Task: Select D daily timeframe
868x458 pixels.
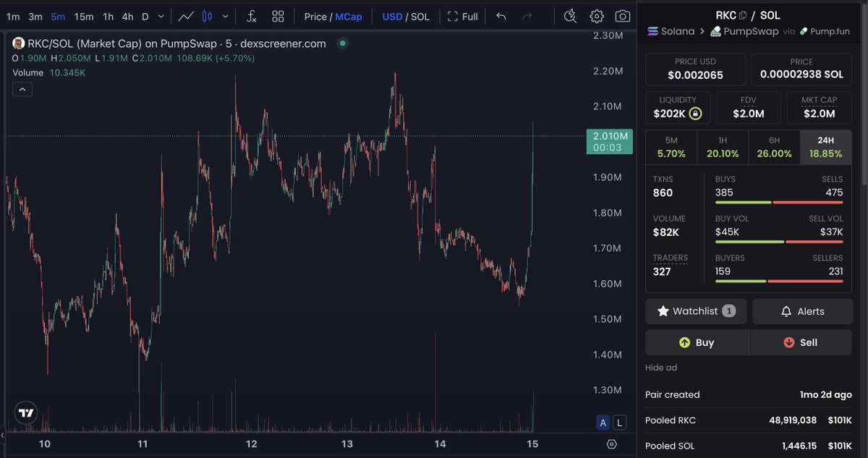Action: [145, 16]
